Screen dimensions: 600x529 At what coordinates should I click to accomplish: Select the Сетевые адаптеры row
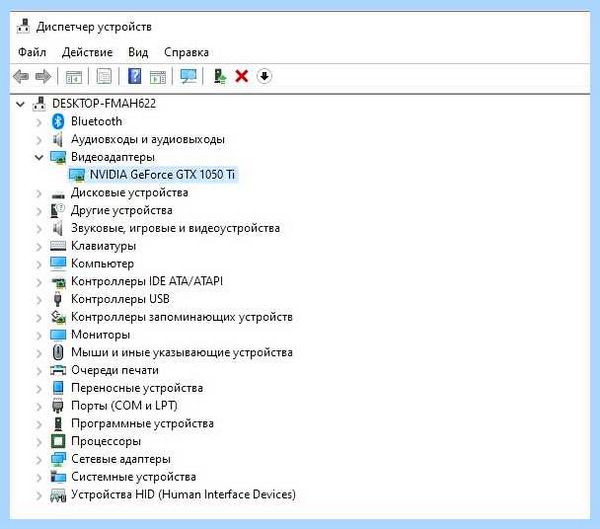coord(121,459)
